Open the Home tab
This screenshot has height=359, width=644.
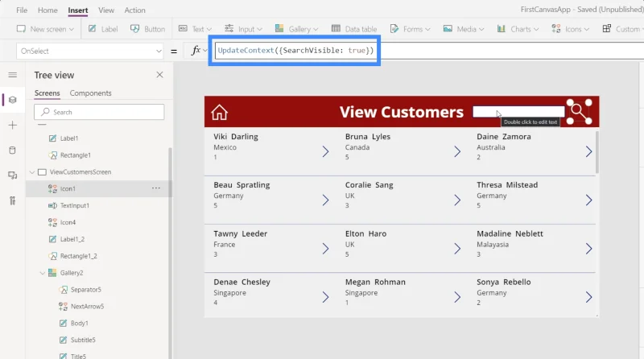tap(47, 10)
